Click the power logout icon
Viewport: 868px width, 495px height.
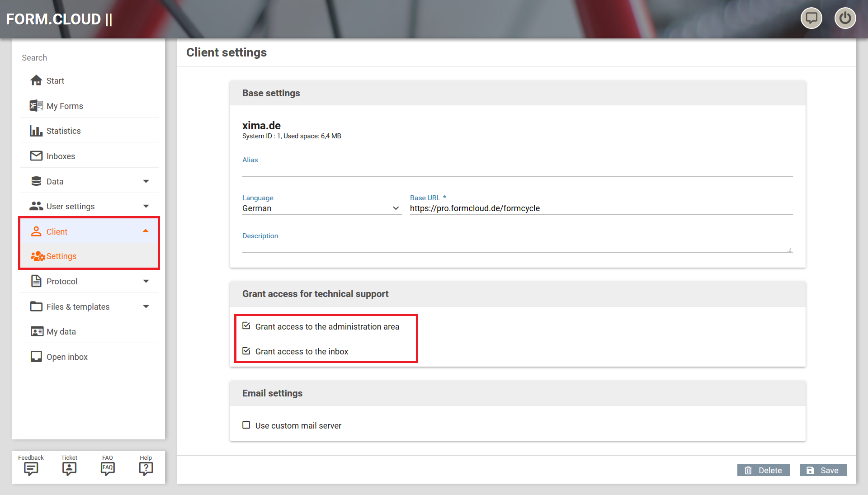tap(844, 19)
